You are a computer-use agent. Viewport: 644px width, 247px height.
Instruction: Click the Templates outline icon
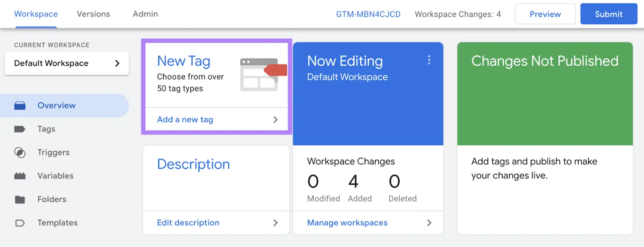pos(20,223)
